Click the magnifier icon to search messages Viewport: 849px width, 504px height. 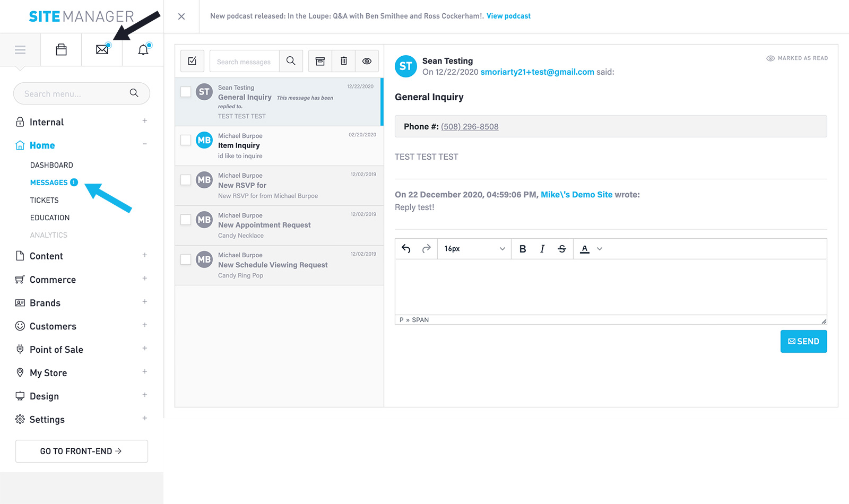[x=291, y=61]
